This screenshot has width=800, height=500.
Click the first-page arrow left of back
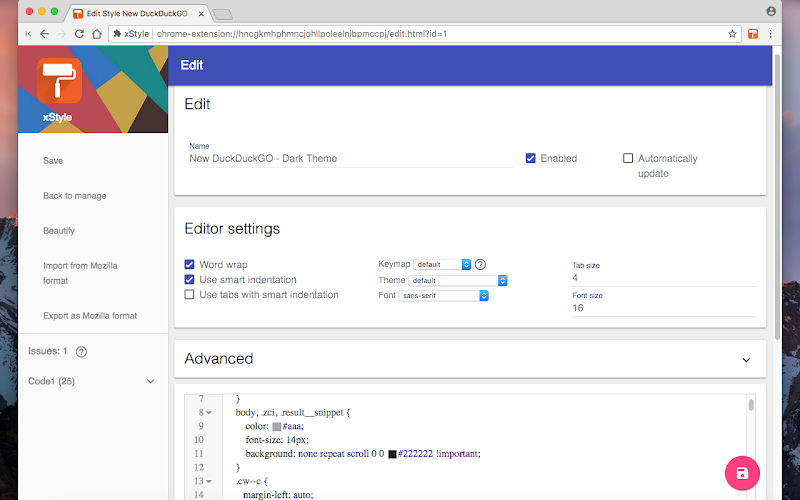click(28, 34)
